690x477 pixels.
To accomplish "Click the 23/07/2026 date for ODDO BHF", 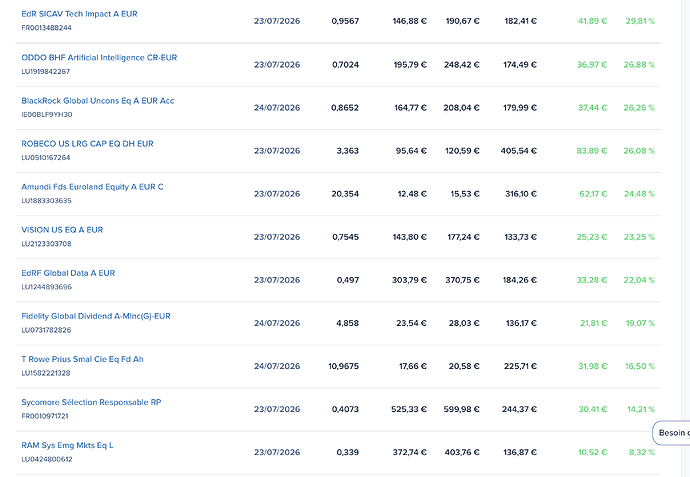I will 277,65.
